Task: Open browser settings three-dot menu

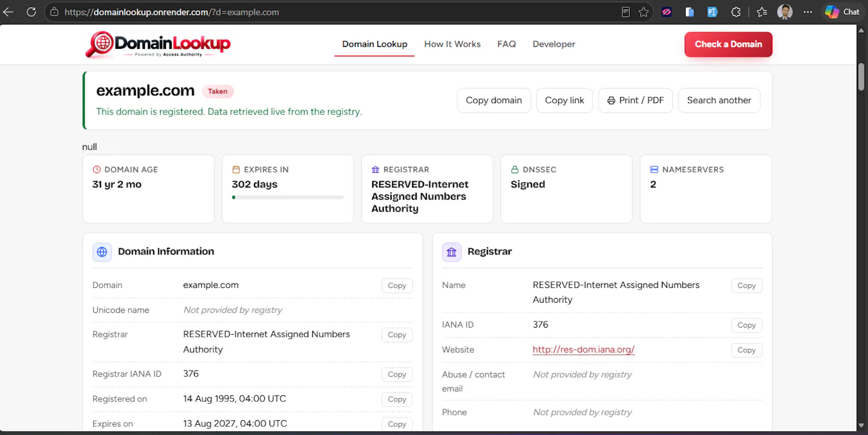Action: (x=808, y=12)
